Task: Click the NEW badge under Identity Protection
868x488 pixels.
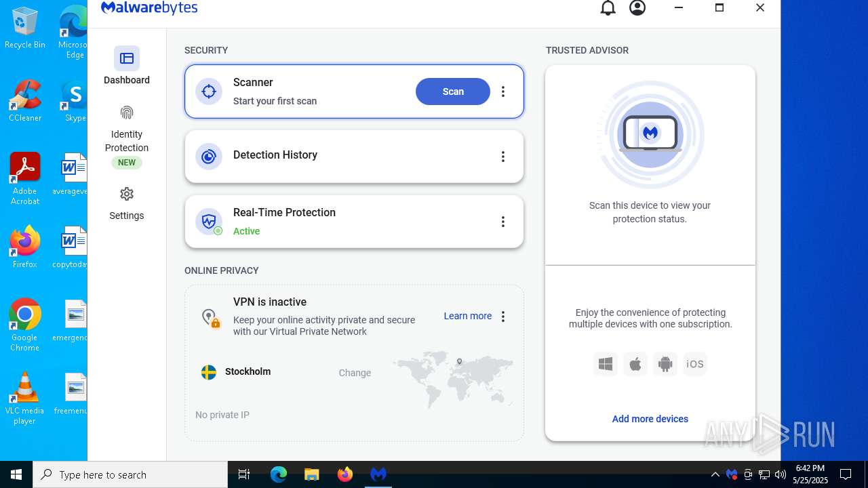Action: pos(127,163)
